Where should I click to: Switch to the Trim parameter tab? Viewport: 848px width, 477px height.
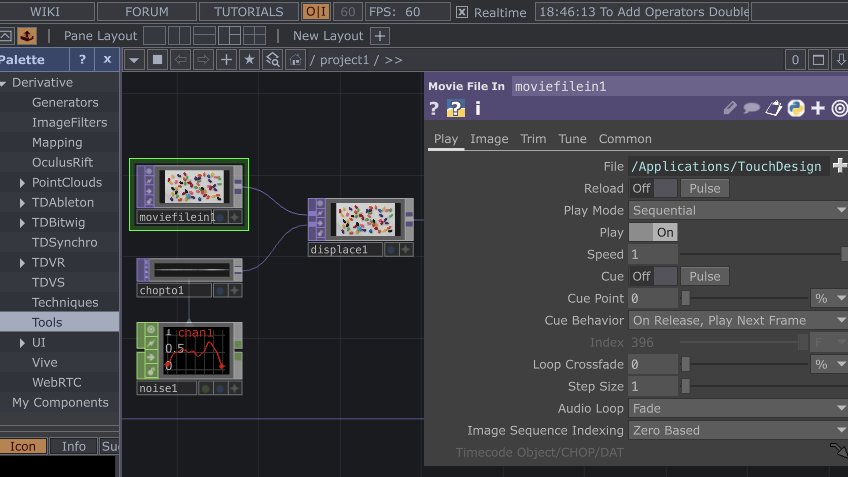[x=533, y=139]
